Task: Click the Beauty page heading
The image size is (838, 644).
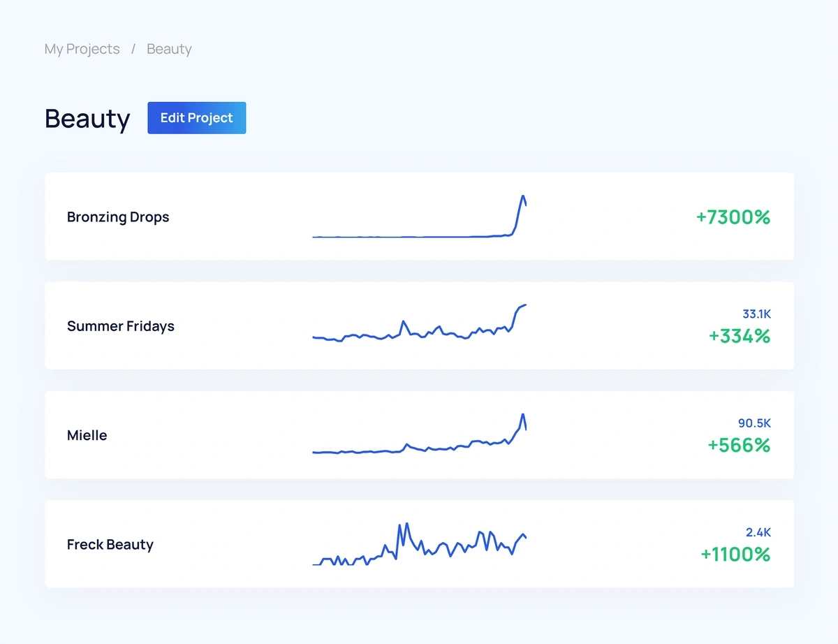Action: [87, 119]
